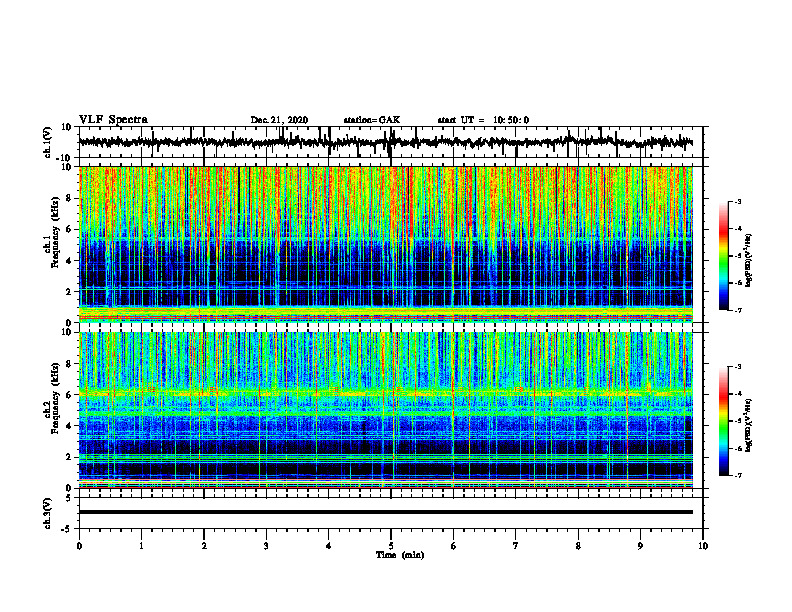Select the "start UT = 10:50:0" text
The height and width of the screenshot is (612, 792).
tap(483, 120)
